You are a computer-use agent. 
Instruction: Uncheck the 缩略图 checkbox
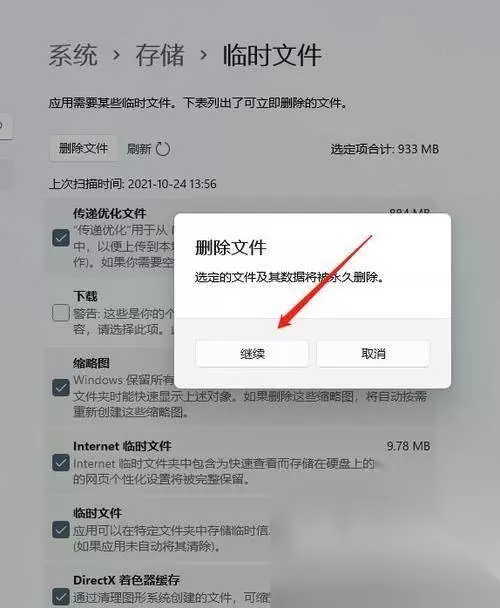pos(61,387)
